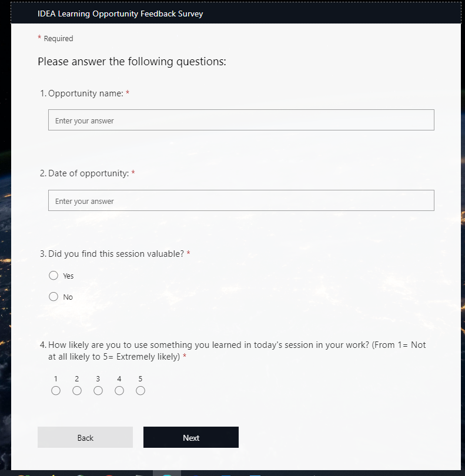Image resolution: width=465 pixels, height=476 pixels.
Task: Choose No for session valuable question
Action: pyautogui.click(x=53, y=297)
